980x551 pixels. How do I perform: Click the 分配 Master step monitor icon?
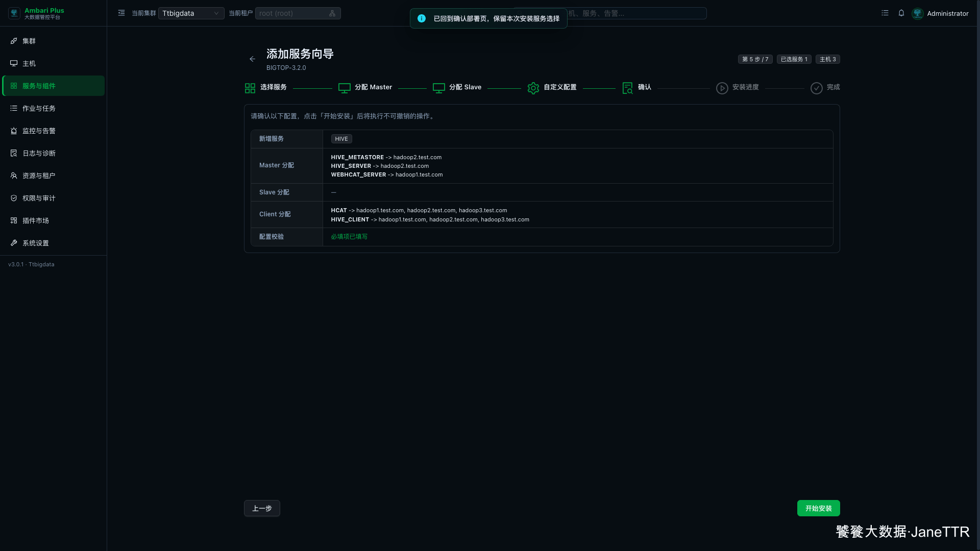[x=345, y=88]
